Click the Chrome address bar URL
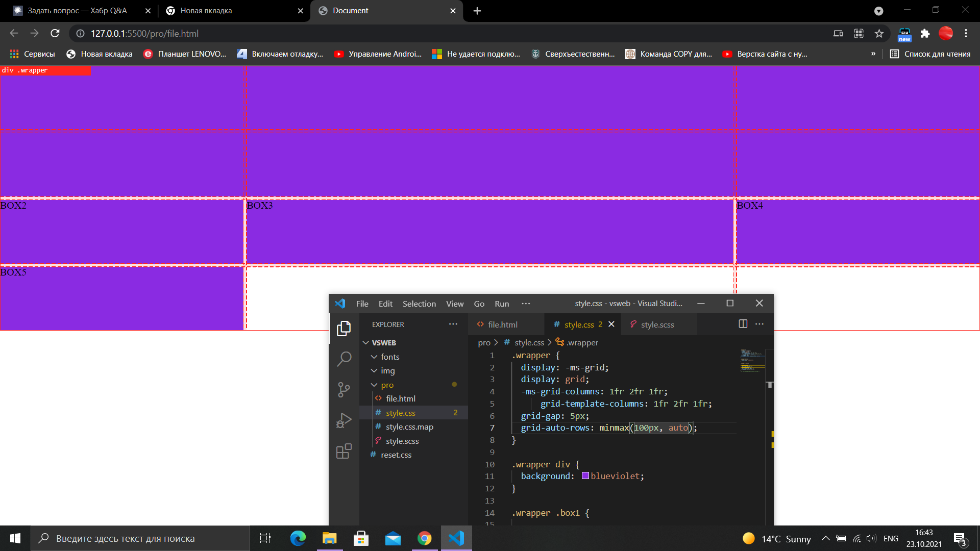The height and width of the screenshot is (551, 980). click(x=144, y=33)
